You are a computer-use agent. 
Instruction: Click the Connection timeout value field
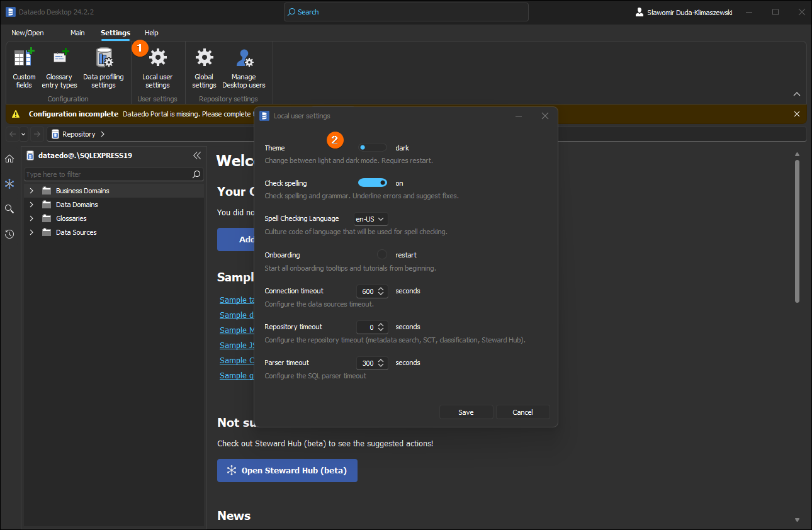click(x=366, y=291)
